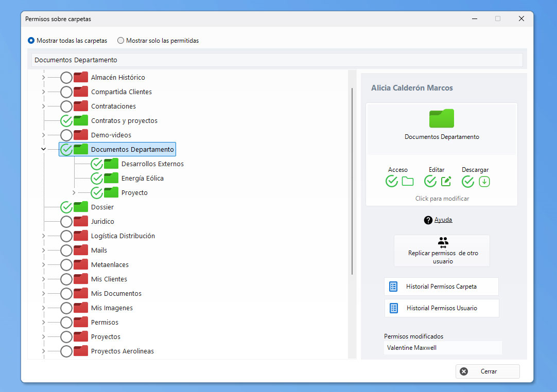This screenshot has height=392, width=557.
Task: Click the two-users replicate permissions icon
Action: [443, 242]
